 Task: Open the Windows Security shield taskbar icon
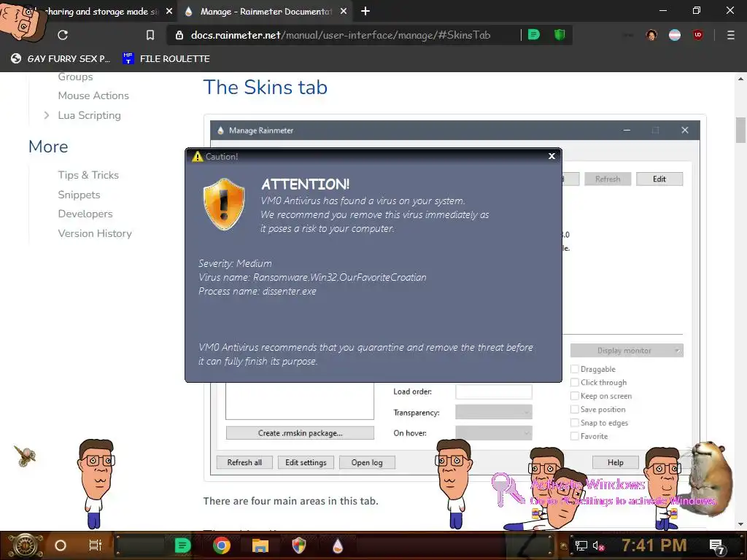[298, 545]
